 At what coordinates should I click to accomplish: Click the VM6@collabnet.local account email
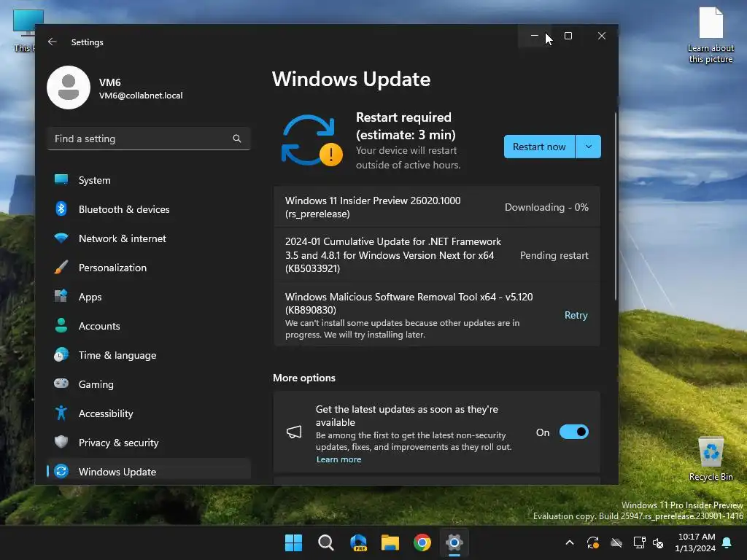[x=141, y=96]
